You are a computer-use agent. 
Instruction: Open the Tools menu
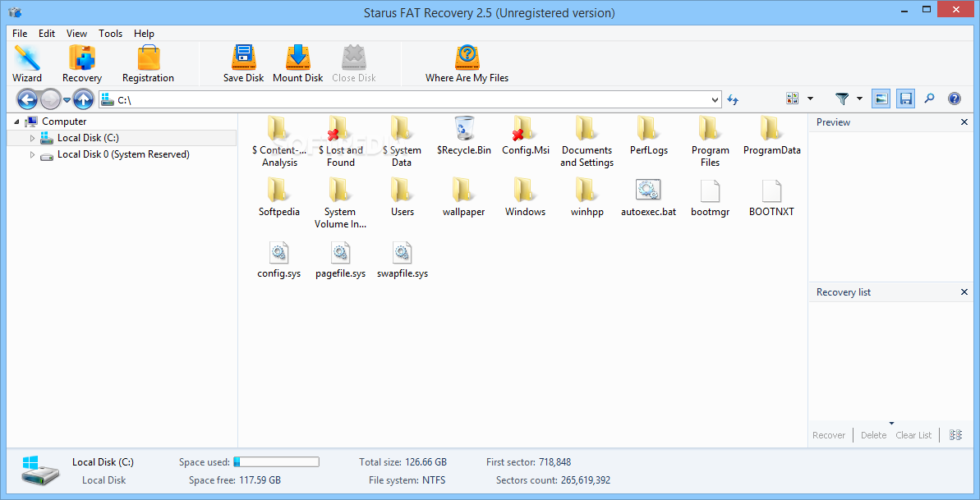click(x=111, y=34)
